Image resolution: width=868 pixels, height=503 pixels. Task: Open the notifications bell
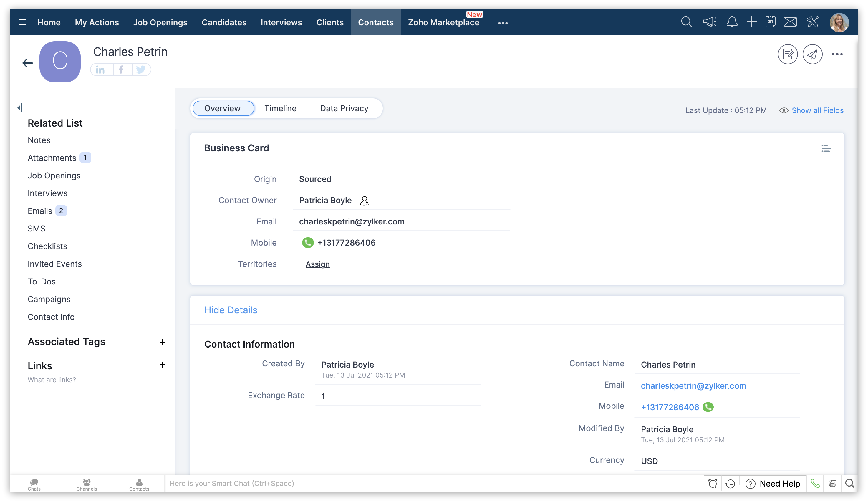coord(732,22)
